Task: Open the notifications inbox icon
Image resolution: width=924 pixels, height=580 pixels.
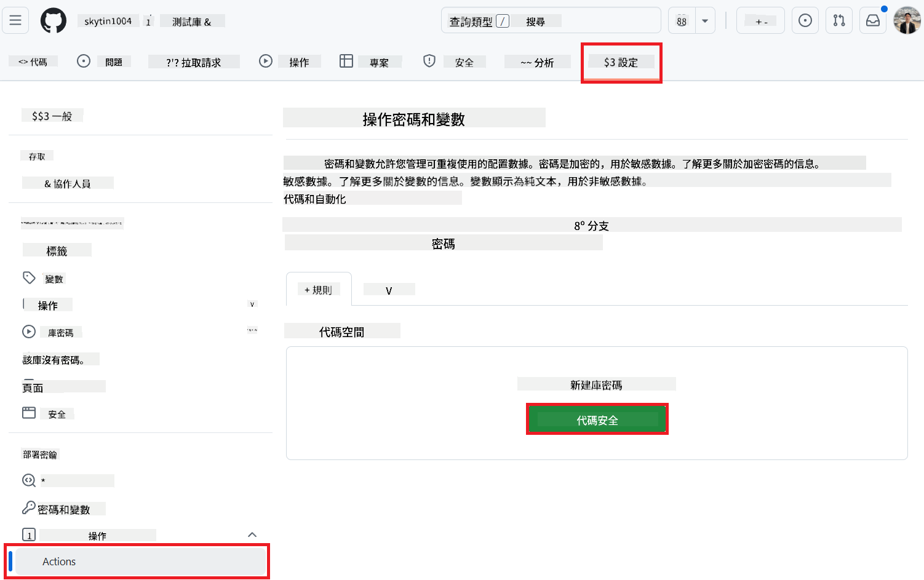Action: 873,20
